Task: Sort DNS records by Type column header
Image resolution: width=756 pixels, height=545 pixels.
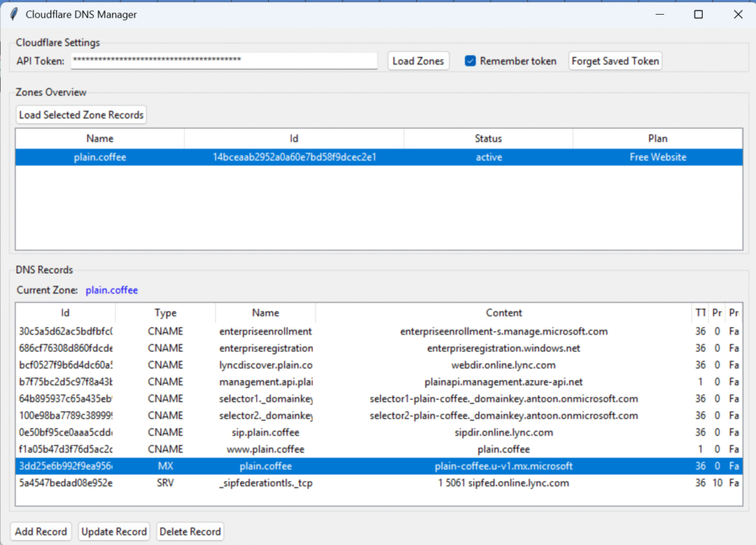Action: point(165,312)
